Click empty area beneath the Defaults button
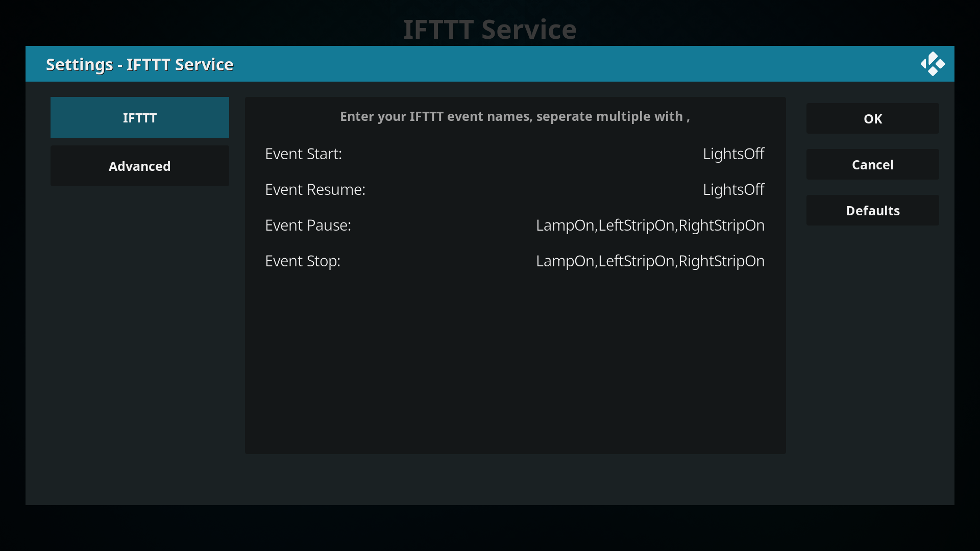The image size is (980, 551). 872,332
